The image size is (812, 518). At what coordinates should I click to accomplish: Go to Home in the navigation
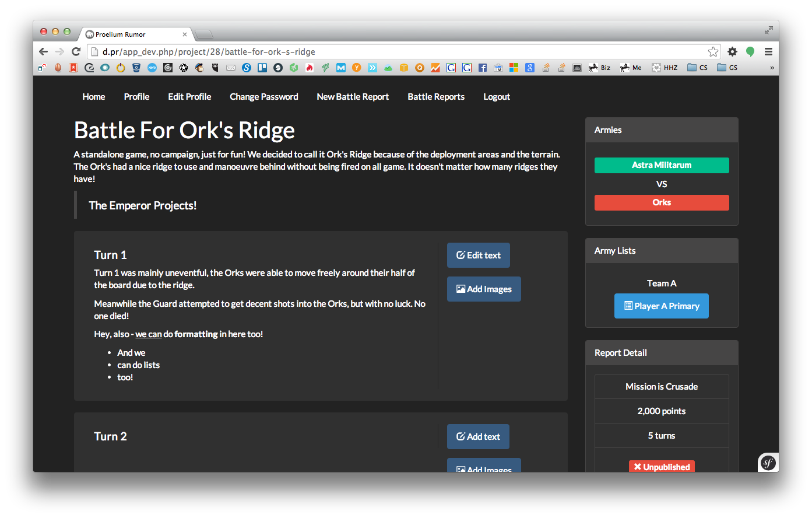[x=94, y=97]
